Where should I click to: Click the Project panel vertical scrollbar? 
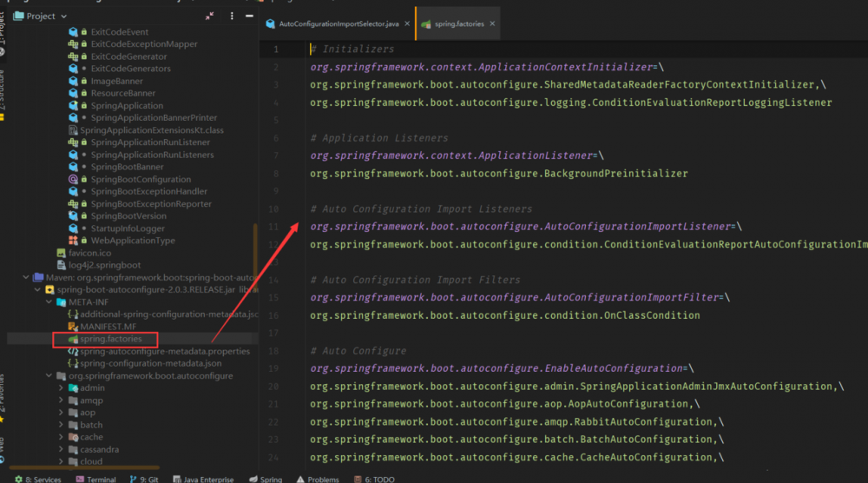click(x=254, y=252)
